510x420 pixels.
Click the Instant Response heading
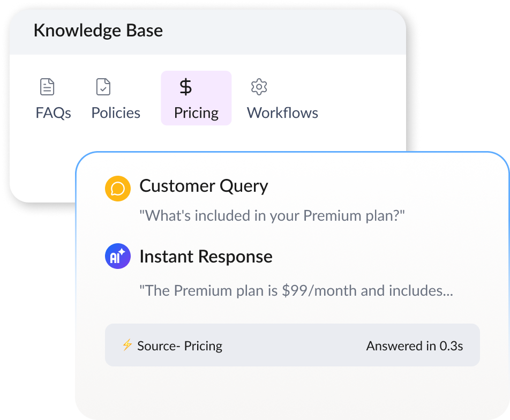coord(206,257)
